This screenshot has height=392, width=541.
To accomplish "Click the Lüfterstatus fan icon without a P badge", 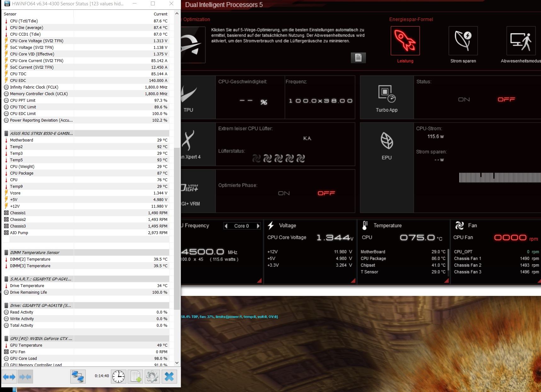I will [256, 159].
